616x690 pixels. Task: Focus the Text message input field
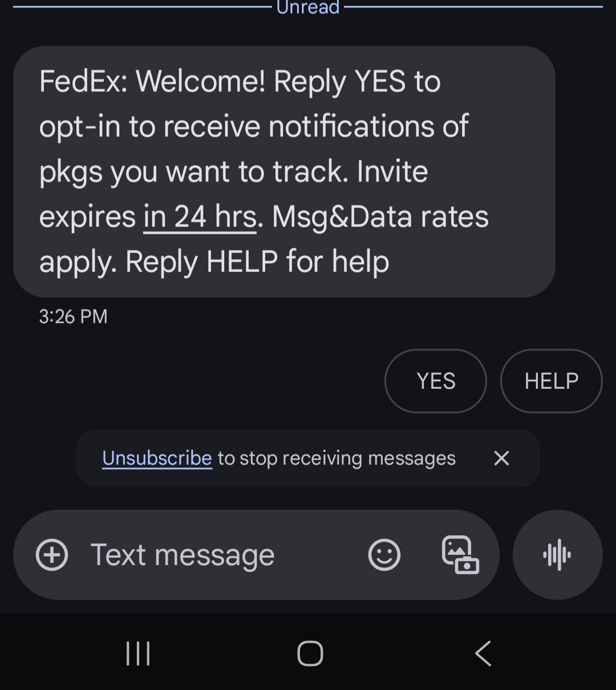pyautogui.click(x=217, y=555)
